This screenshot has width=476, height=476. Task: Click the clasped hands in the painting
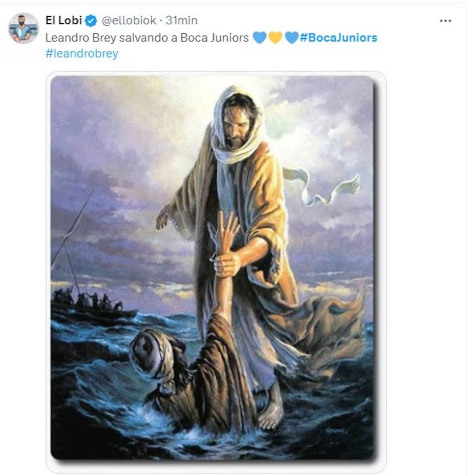pos(226,262)
